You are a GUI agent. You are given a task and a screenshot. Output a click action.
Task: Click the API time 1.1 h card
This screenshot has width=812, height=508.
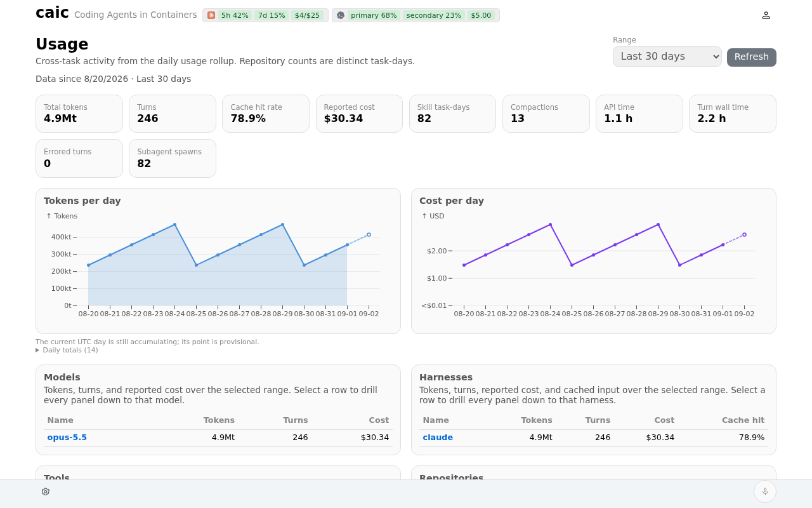(639, 114)
